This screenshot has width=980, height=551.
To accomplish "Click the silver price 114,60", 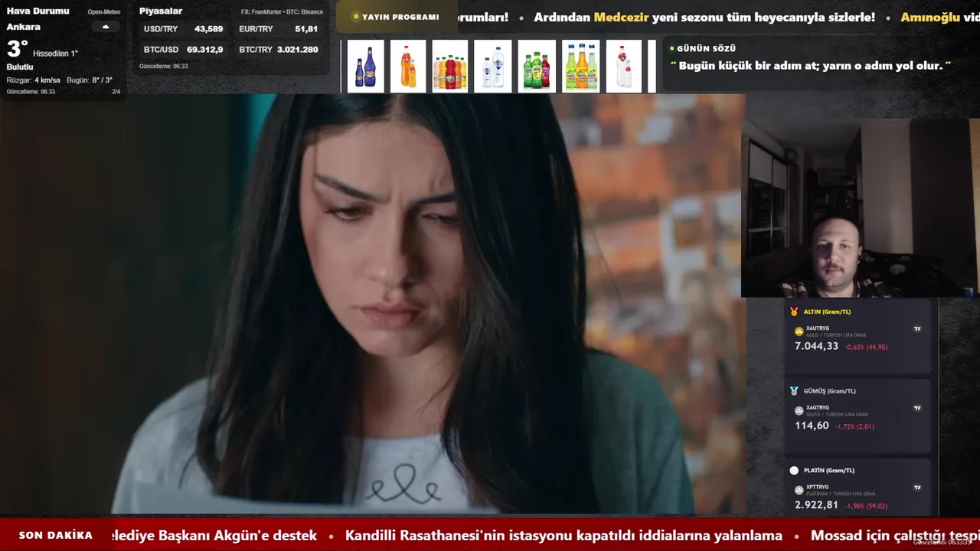I will point(812,425).
